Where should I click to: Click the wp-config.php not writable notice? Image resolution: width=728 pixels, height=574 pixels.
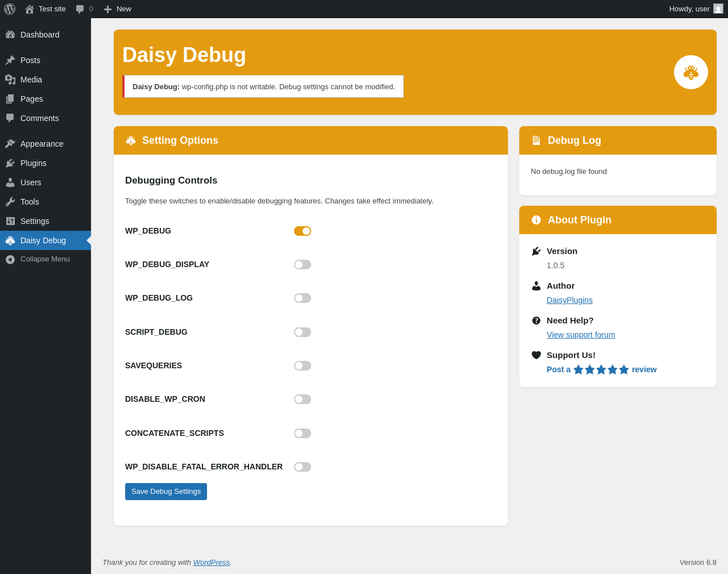click(263, 86)
